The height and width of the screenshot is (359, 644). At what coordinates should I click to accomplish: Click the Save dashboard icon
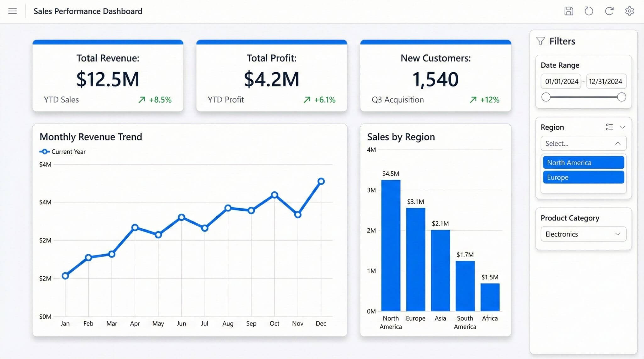click(x=569, y=11)
